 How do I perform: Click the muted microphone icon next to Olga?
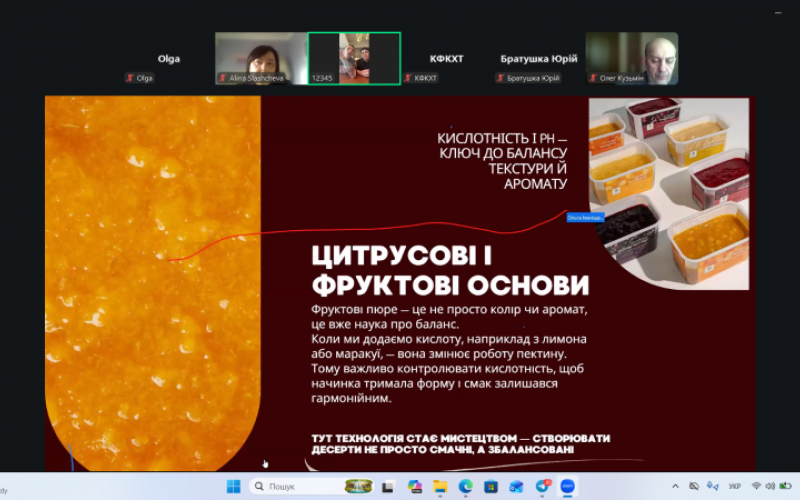click(x=129, y=78)
